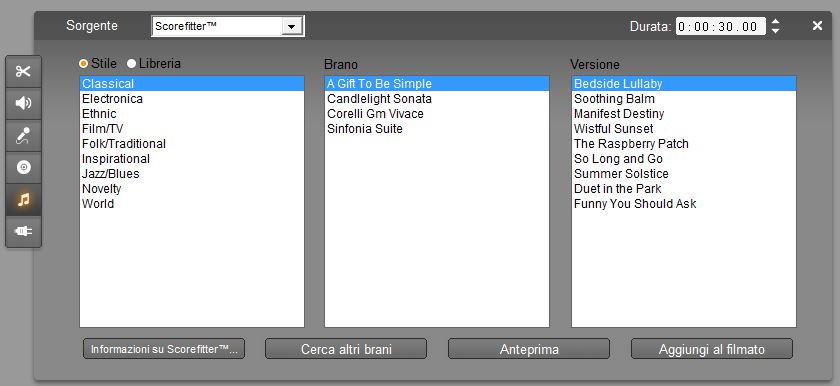Select the background music note tool
Image resolution: width=840 pixels, height=386 pixels.
pyautogui.click(x=23, y=200)
